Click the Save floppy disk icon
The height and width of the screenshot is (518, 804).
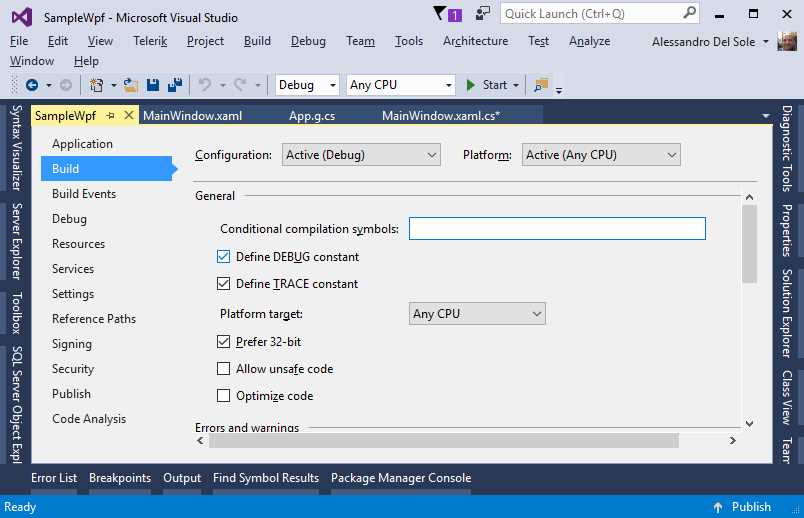click(153, 85)
